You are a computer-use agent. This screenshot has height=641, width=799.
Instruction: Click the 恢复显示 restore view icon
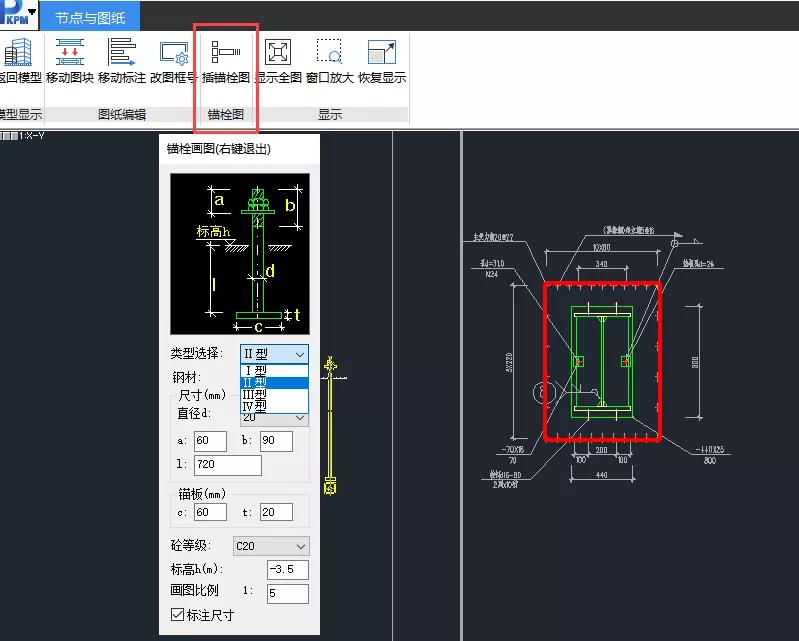tap(382, 52)
